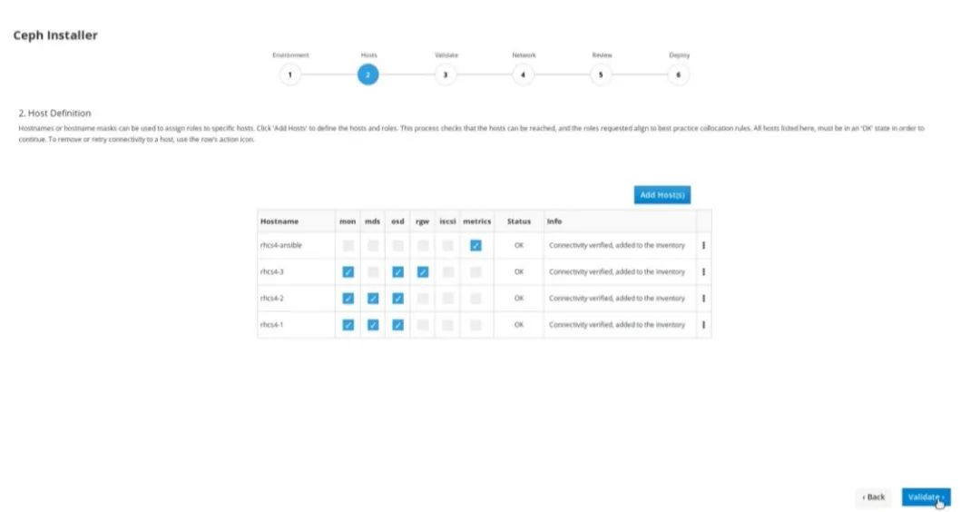Jump to wizard step 5 Review
The height and width of the screenshot is (512, 980).
tap(601, 74)
